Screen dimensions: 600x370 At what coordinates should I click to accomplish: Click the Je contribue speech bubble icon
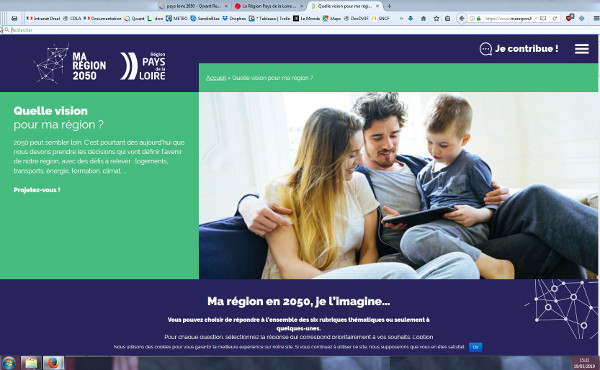point(486,49)
